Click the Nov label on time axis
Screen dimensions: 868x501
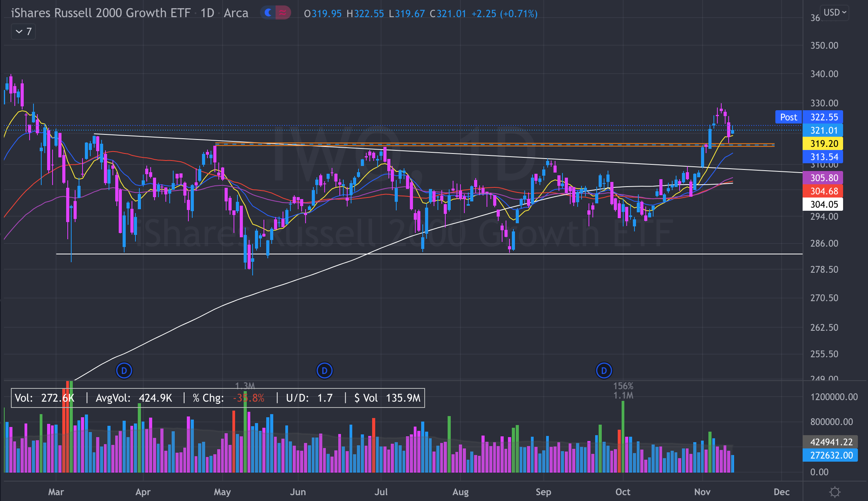[x=702, y=492]
